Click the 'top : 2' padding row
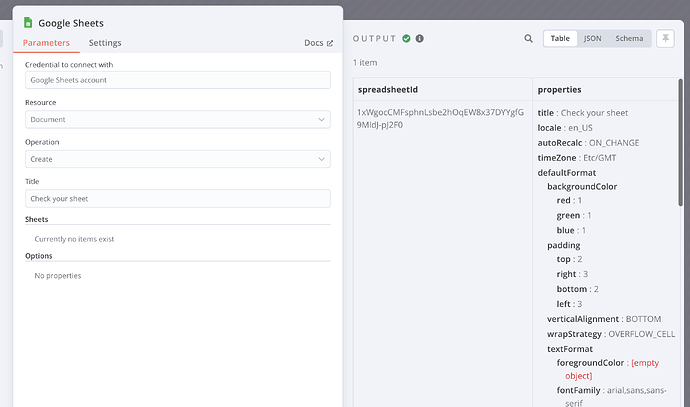 (569, 259)
